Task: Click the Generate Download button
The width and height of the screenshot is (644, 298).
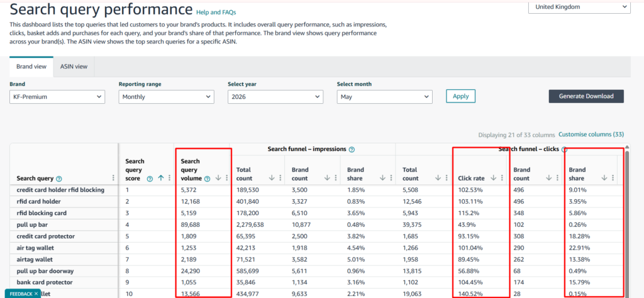Action: click(586, 96)
